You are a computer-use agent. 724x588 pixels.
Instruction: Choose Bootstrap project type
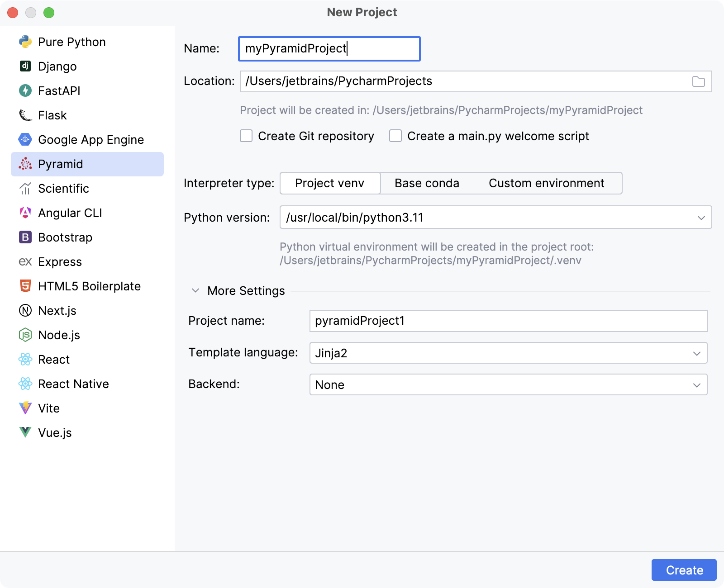click(x=87, y=237)
